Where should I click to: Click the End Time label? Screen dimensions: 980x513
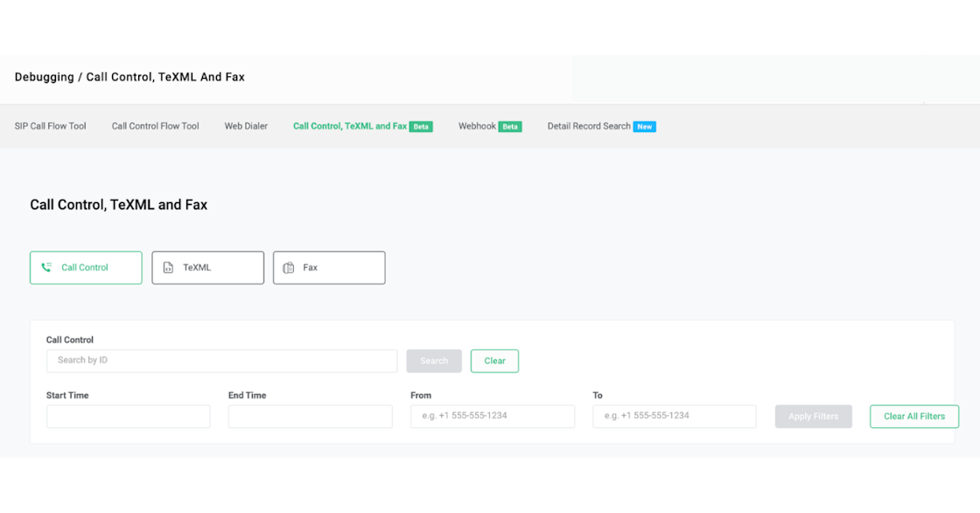(248, 396)
